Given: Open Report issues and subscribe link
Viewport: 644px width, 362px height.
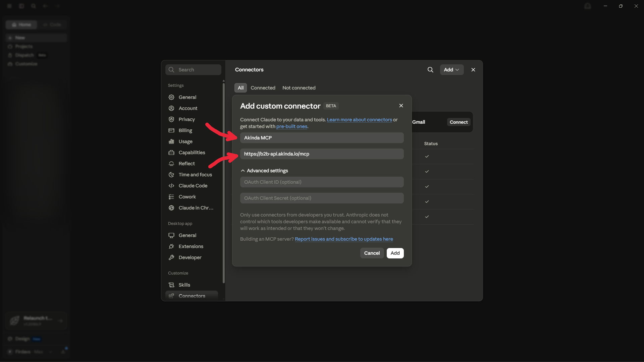Looking at the screenshot, I should [344, 239].
